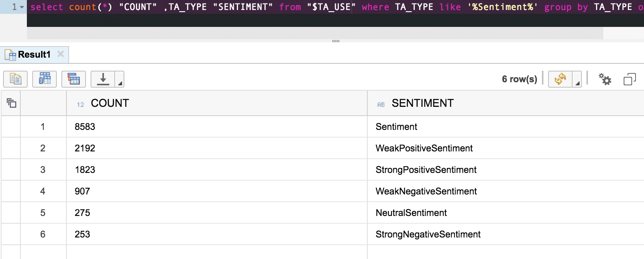Click the download results arrow icon

[103, 79]
